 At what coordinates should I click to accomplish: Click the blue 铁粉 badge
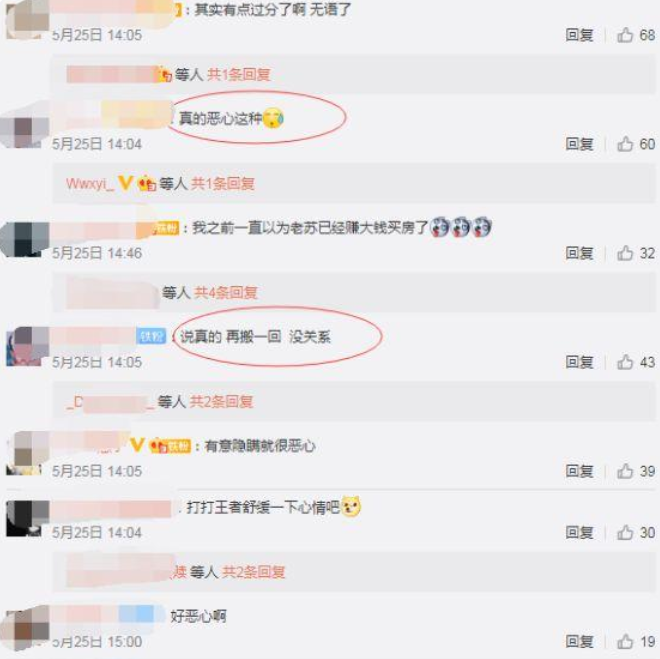(x=151, y=336)
